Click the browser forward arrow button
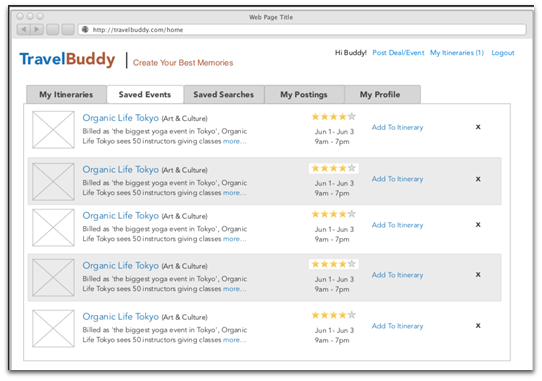The width and height of the screenshot is (542, 381). [37, 29]
